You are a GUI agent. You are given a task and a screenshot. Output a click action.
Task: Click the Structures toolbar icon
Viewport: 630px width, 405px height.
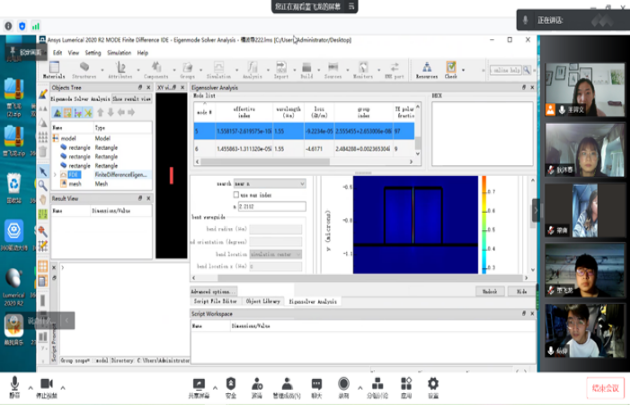[84, 68]
